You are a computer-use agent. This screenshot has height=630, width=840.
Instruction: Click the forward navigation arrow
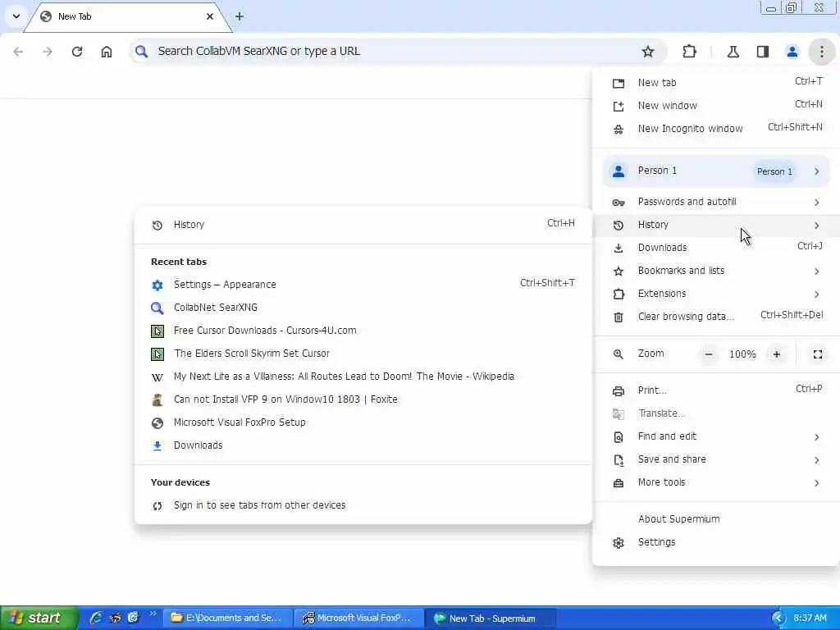pyautogui.click(x=48, y=52)
